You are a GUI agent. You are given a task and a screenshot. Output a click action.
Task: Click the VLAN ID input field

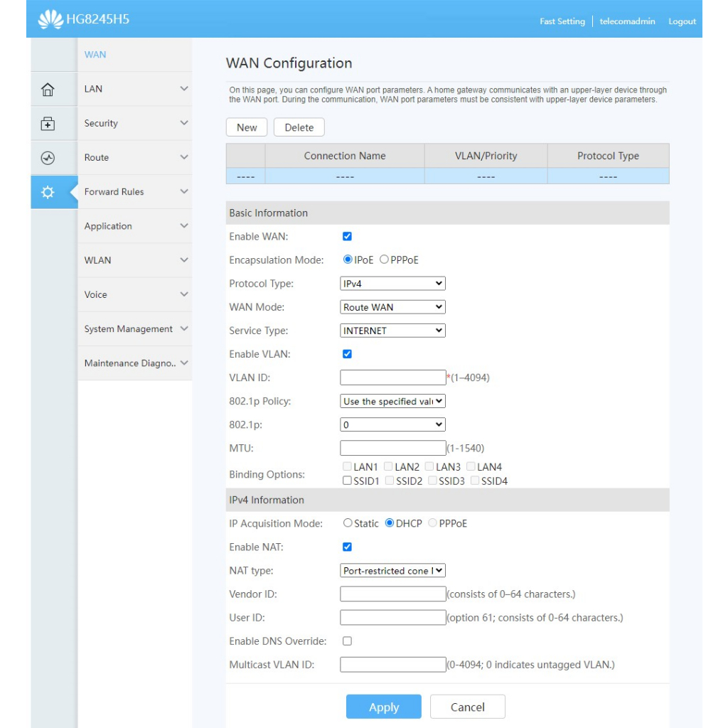pyautogui.click(x=392, y=378)
